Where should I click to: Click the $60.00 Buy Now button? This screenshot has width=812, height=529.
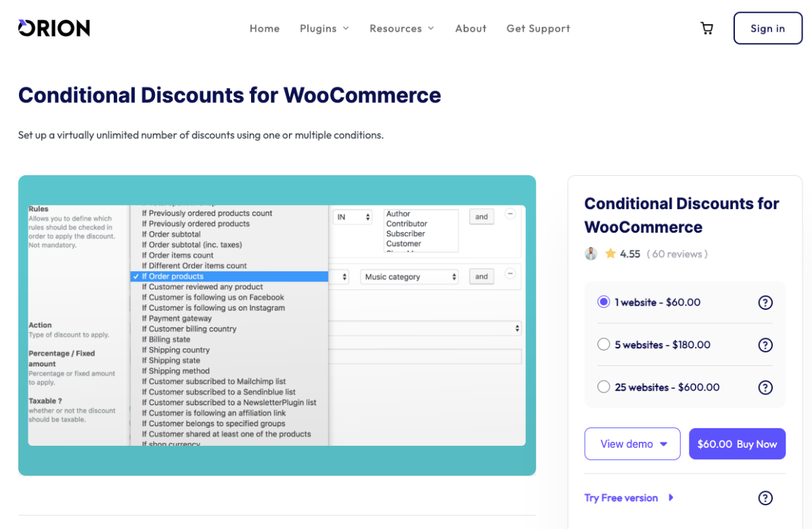[x=738, y=444]
